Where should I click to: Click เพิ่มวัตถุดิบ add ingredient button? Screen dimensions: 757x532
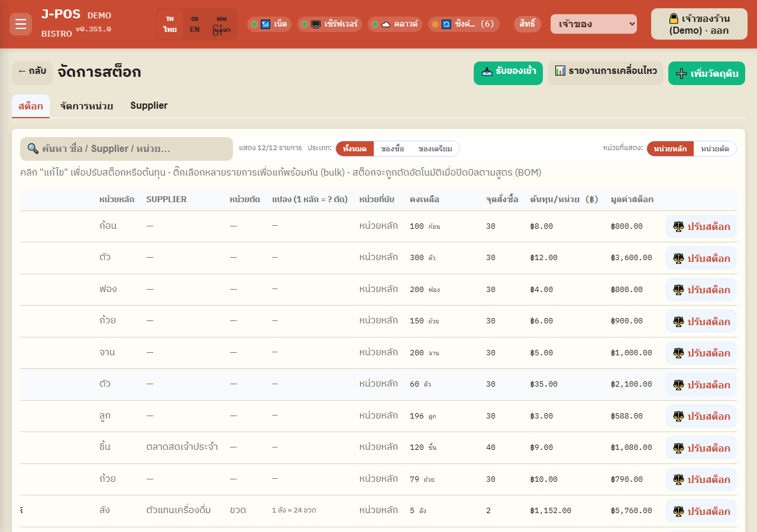click(x=707, y=73)
